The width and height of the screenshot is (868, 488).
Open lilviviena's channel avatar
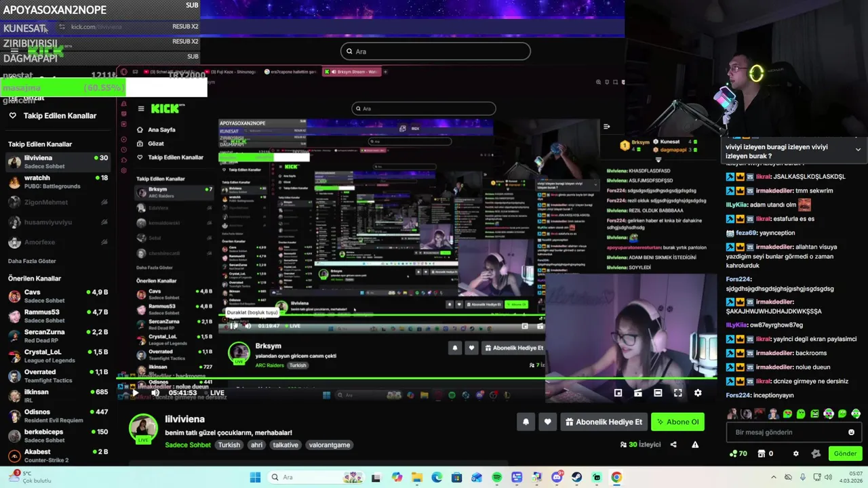[143, 428]
